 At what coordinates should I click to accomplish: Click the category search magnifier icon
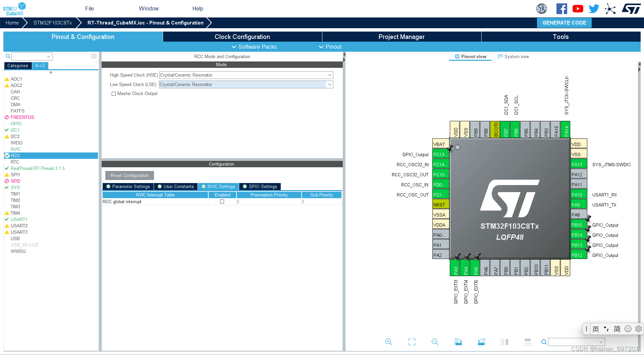click(8, 56)
